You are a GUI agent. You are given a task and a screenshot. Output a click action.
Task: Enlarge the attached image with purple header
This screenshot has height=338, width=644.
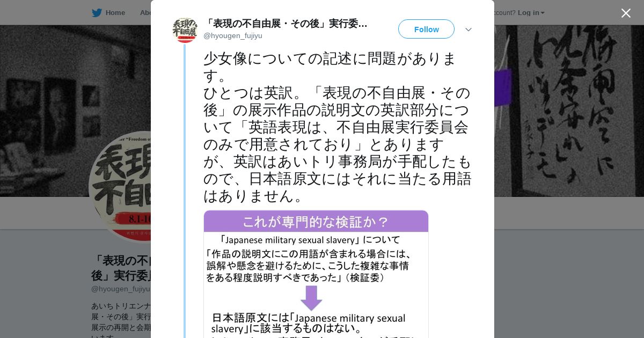click(x=316, y=274)
